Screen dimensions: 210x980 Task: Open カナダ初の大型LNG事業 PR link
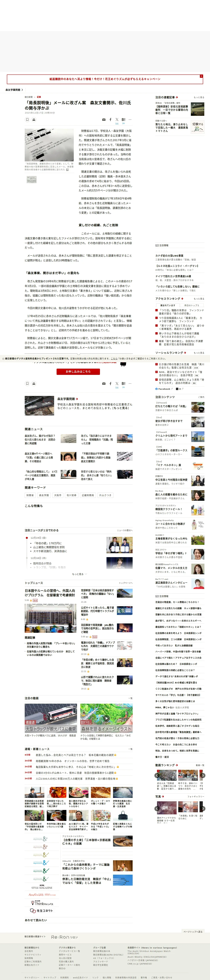[169, 256]
